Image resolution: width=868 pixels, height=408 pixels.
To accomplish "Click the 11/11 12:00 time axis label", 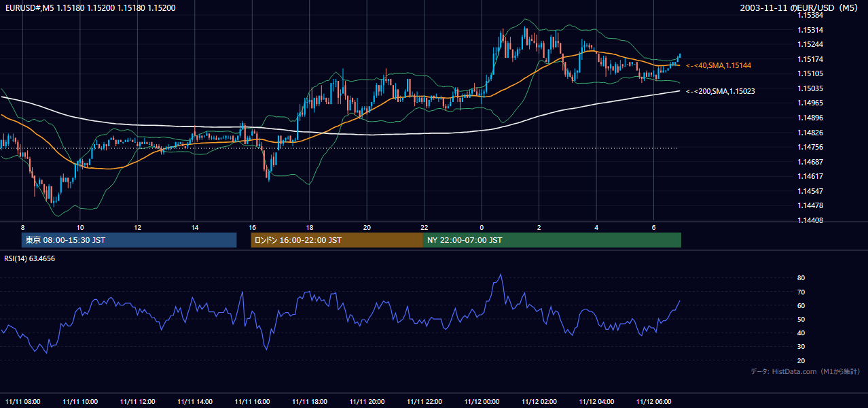I will click(x=137, y=401).
